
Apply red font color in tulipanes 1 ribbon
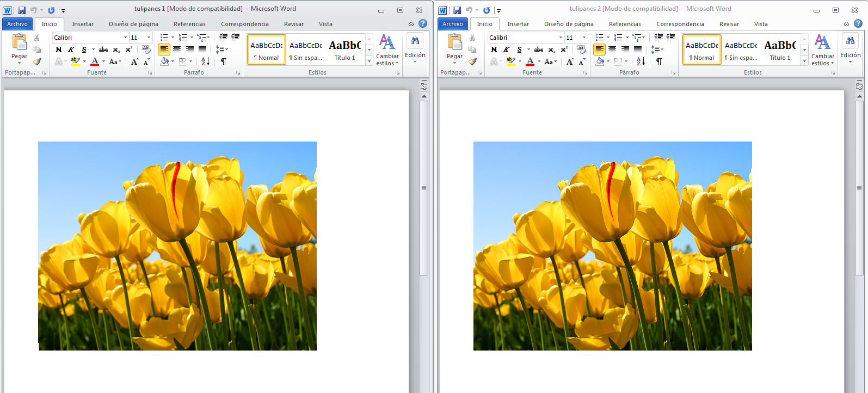(95, 62)
